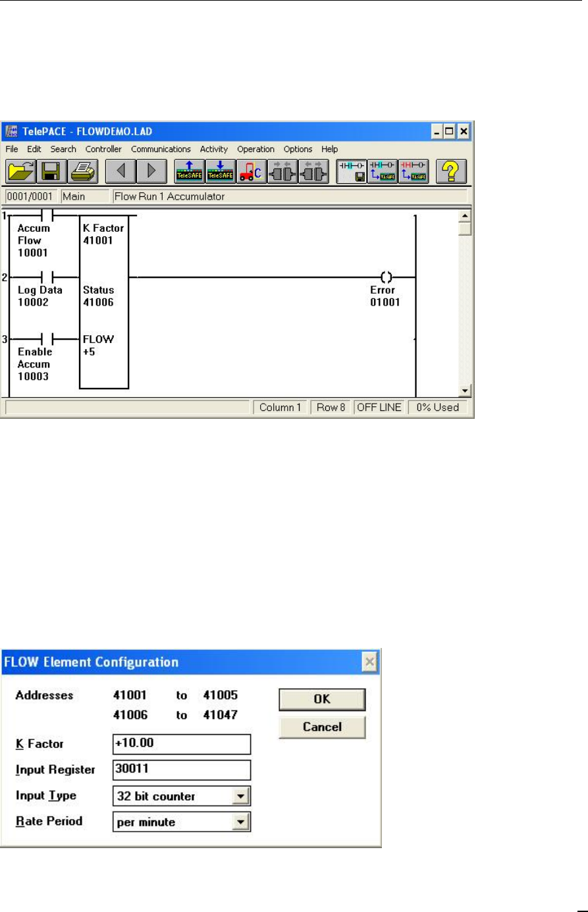Click the ladder editor scroll up arrow
Viewport: 588px width, 912px height.
coord(465,215)
